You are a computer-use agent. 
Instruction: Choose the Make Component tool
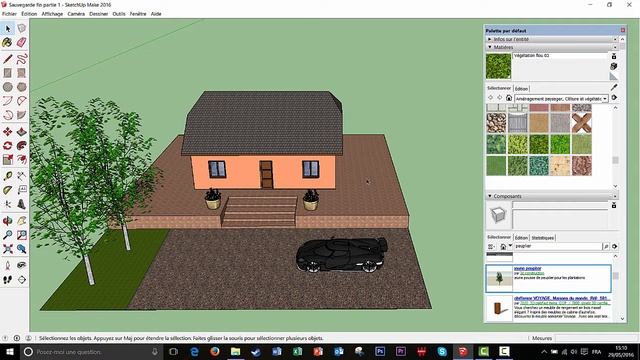(22, 28)
